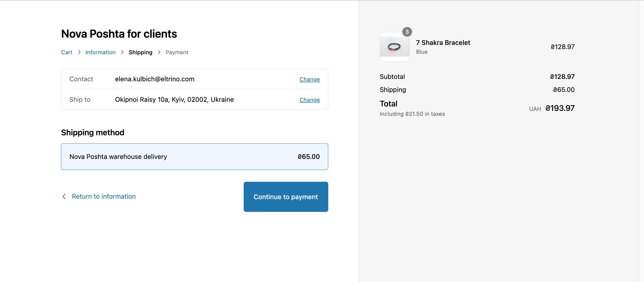Screen dimensions: 644x282
Task: Click the total amount ₴193.97
Action: [560, 108]
